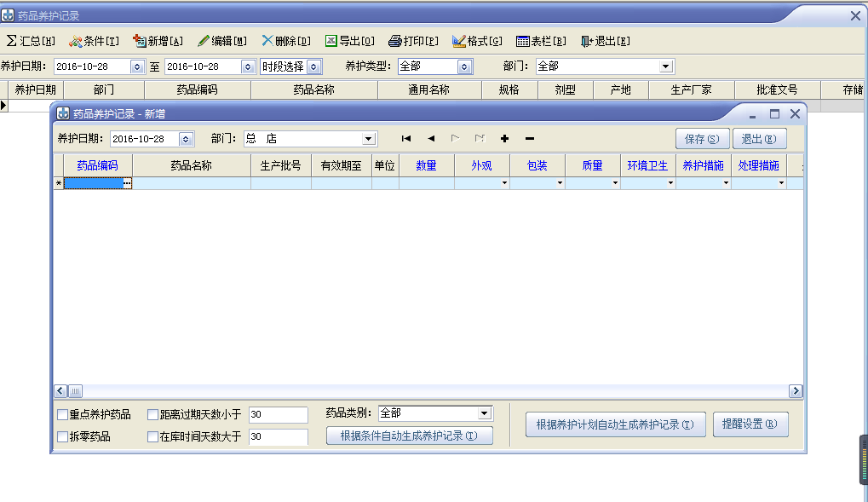
Task: Click the 在库时间天数大于 value field
Action: pyautogui.click(x=278, y=436)
